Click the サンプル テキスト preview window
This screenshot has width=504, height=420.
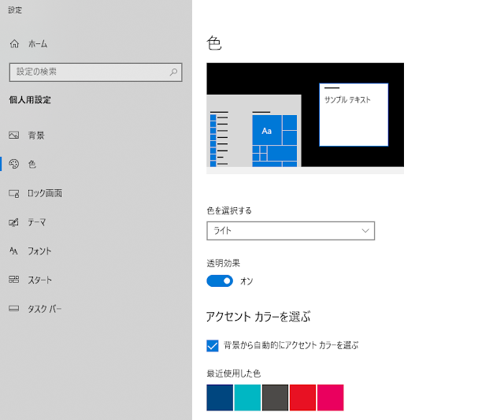[x=354, y=115]
